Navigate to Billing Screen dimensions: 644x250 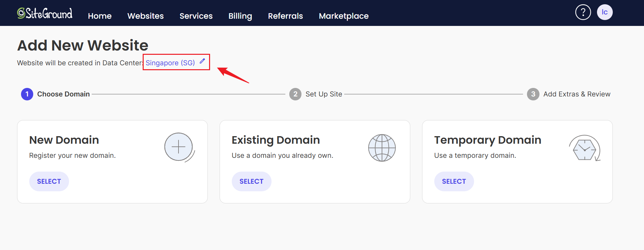point(240,16)
